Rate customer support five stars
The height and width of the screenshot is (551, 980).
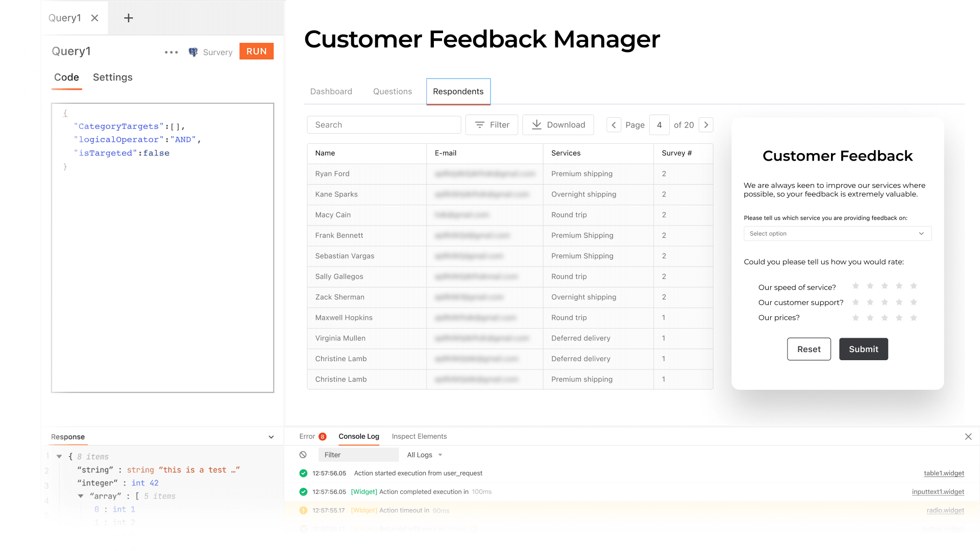[x=914, y=302]
